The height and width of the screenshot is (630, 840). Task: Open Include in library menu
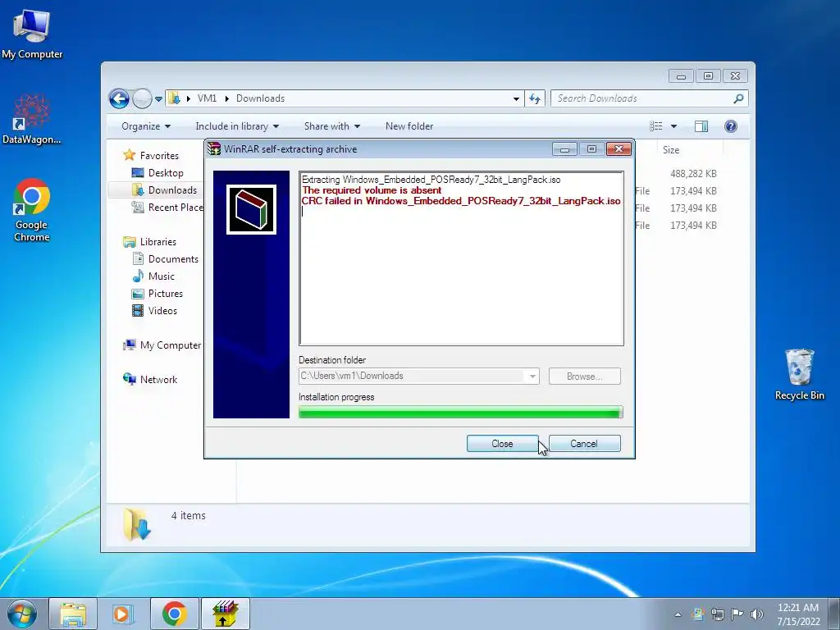coord(237,126)
